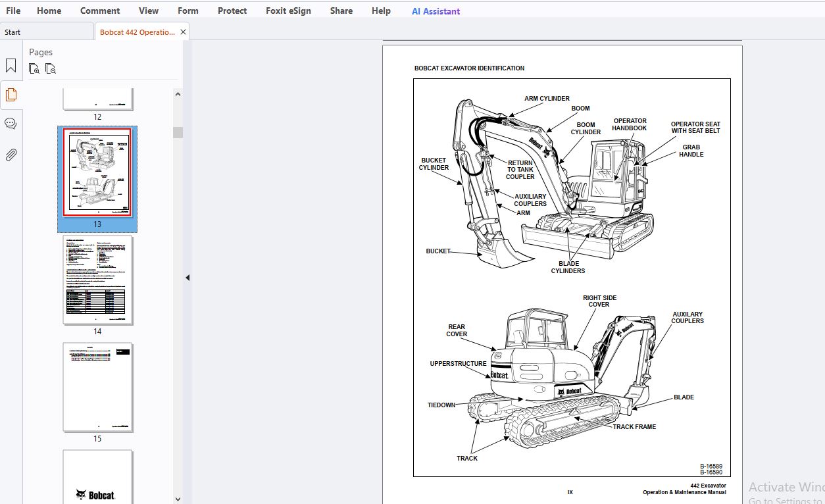Click the 'RIGHT SIDE COVER' label

(x=599, y=301)
